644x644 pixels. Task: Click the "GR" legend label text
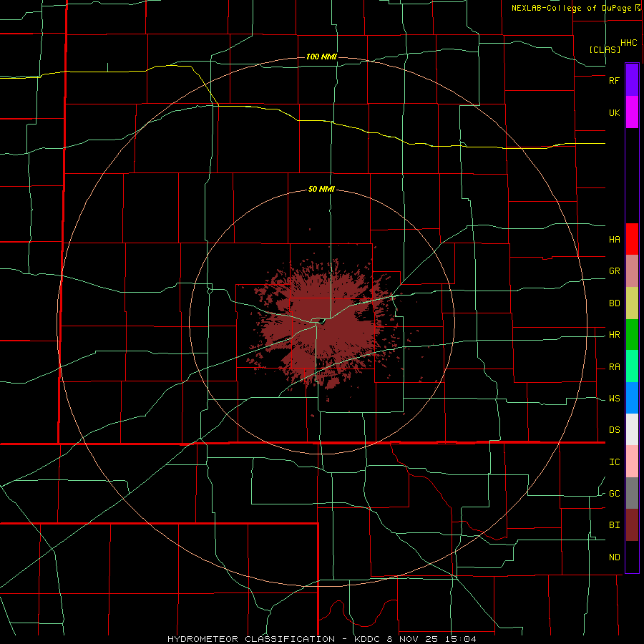[x=614, y=271]
